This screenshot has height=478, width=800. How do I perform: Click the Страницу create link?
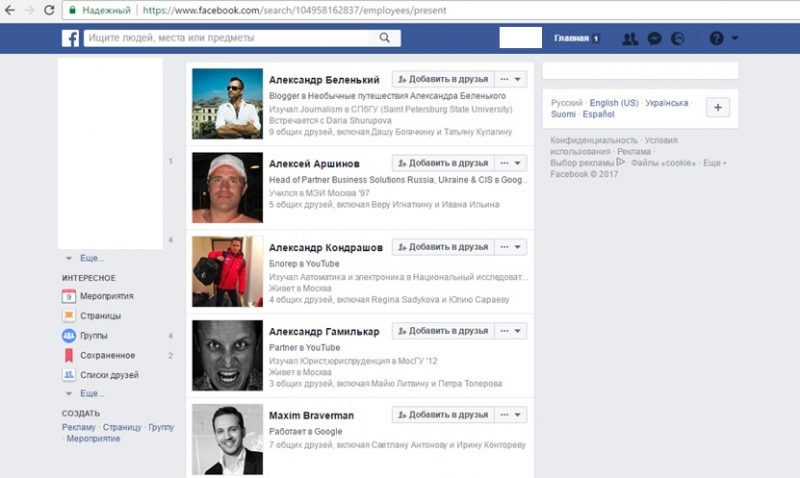click(x=122, y=427)
